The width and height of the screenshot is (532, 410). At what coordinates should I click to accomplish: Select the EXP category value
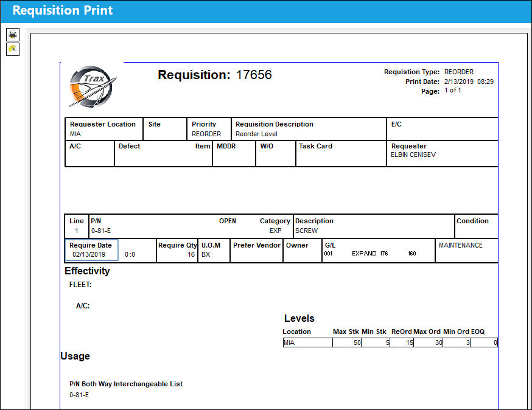point(276,231)
